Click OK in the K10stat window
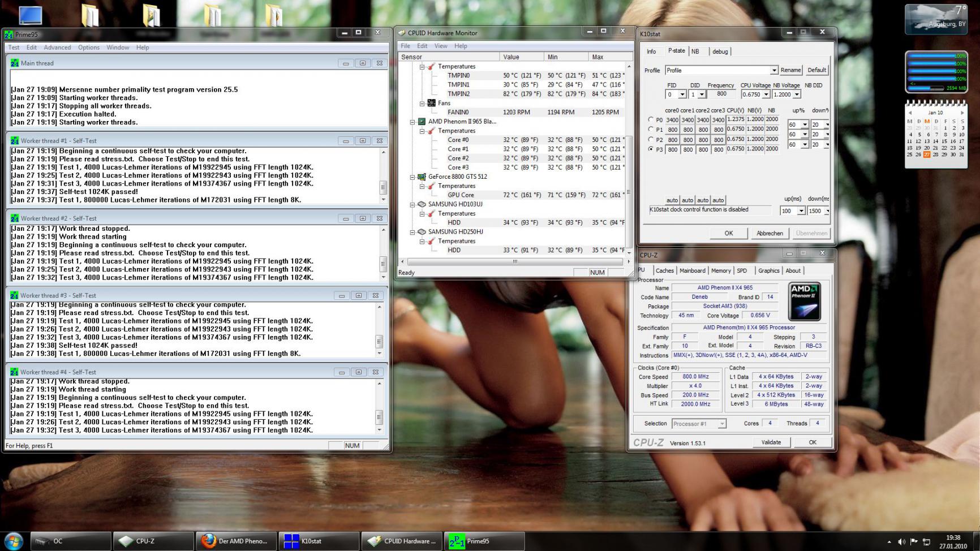The image size is (980, 551). pyautogui.click(x=729, y=233)
